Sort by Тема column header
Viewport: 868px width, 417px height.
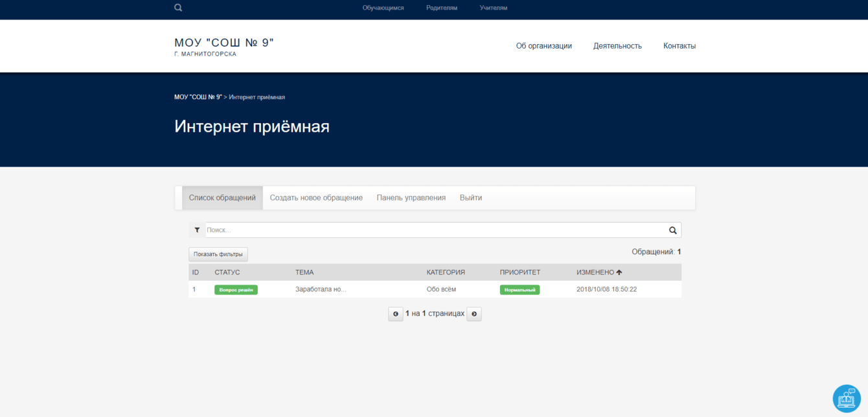[304, 272]
